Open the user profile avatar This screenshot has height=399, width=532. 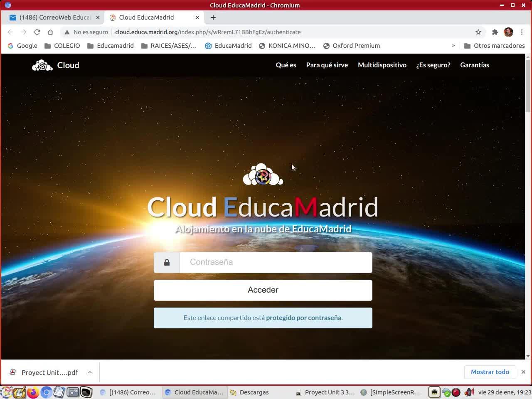(508, 32)
